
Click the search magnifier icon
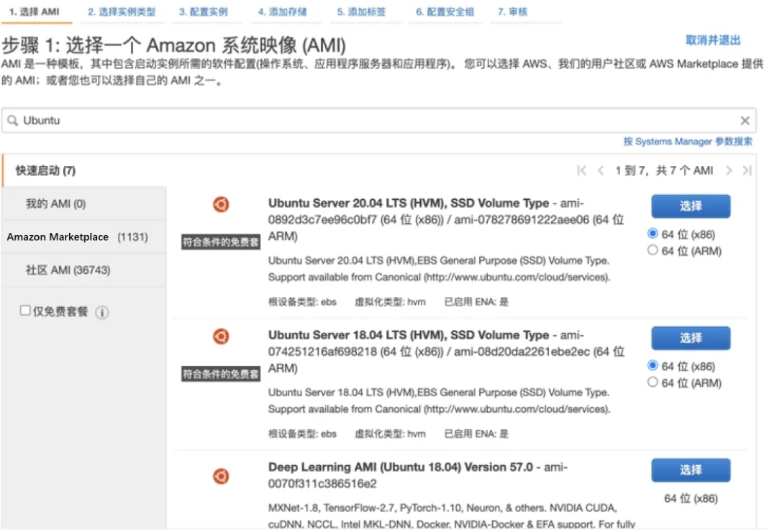[x=12, y=120]
